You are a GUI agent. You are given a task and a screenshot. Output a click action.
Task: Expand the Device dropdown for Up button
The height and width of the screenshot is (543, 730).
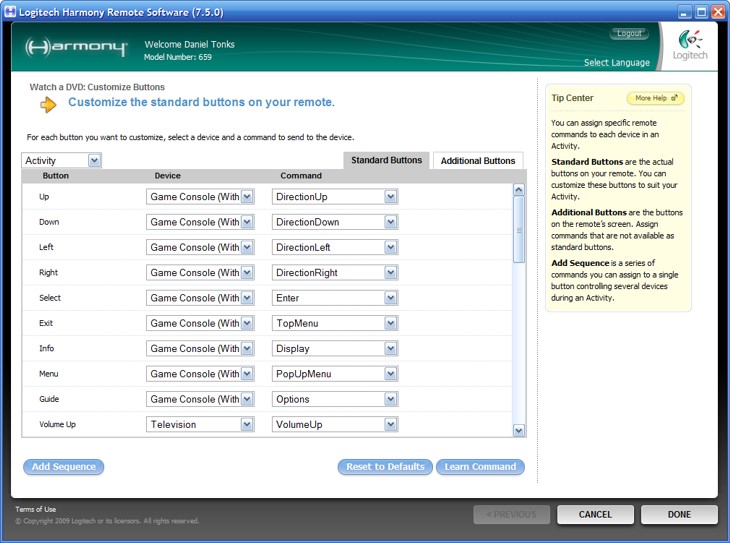[x=247, y=197]
